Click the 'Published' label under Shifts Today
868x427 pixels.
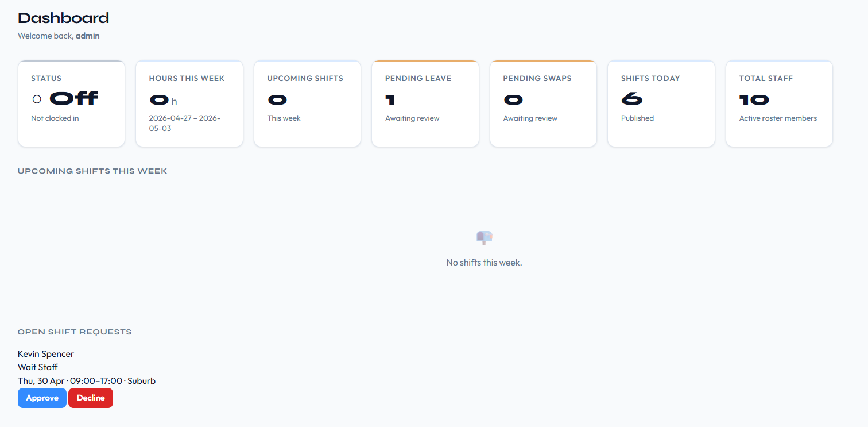pyautogui.click(x=637, y=118)
